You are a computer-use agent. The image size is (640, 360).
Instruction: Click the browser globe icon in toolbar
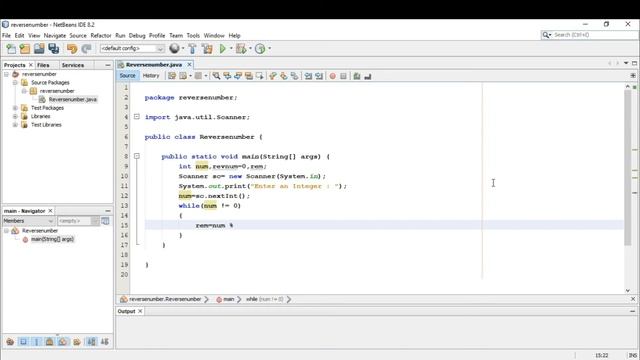tap(174, 49)
